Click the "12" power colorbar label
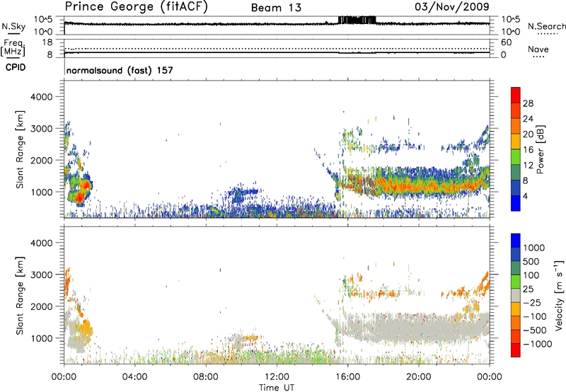This screenshot has width=566, height=392. click(528, 166)
